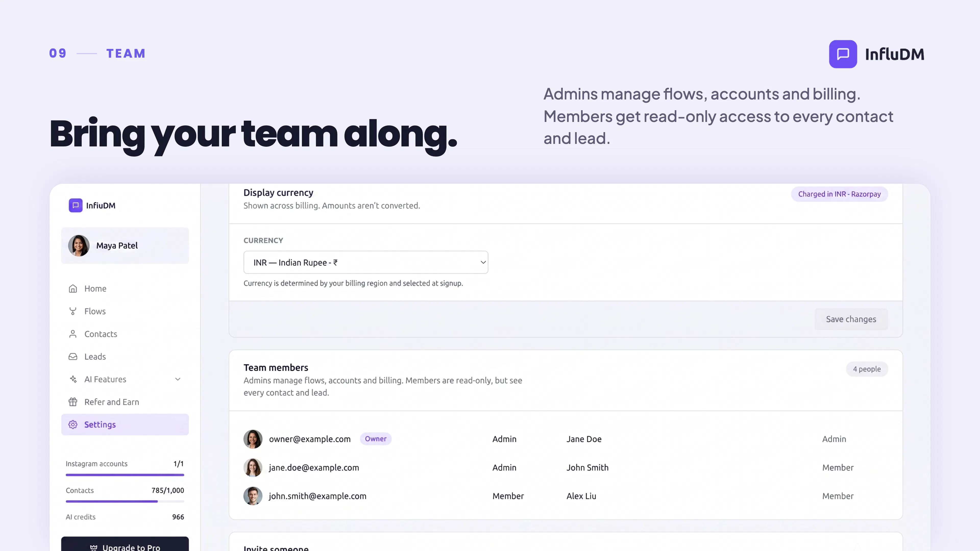Click the Invite someone heading
This screenshot has height=551, width=980.
276,548
